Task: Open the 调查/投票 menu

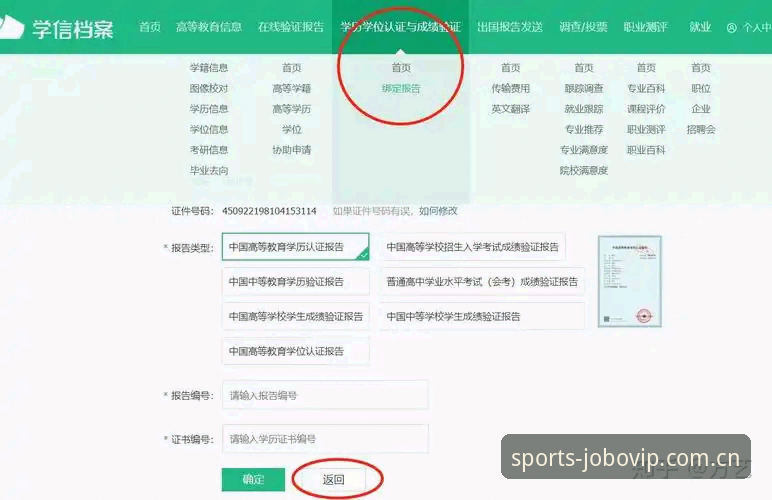Action: tap(583, 27)
